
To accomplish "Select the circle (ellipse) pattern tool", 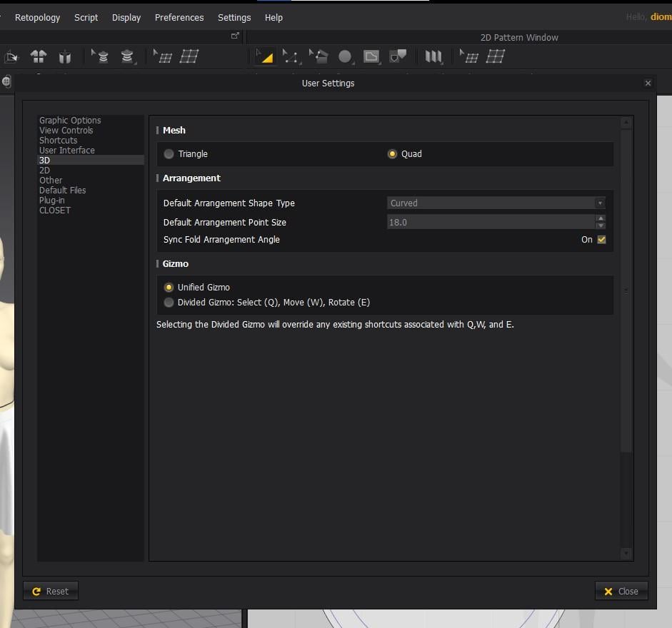I will tap(345, 56).
